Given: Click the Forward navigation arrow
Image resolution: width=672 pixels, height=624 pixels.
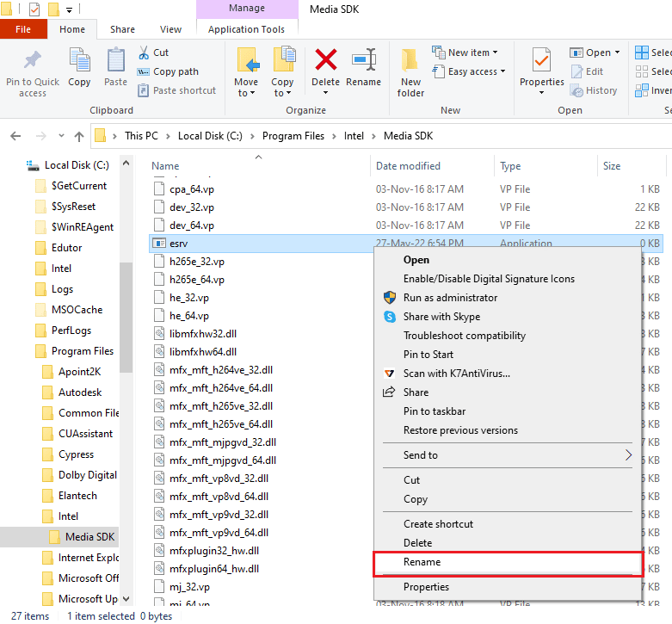Looking at the screenshot, I should [x=40, y=136].
